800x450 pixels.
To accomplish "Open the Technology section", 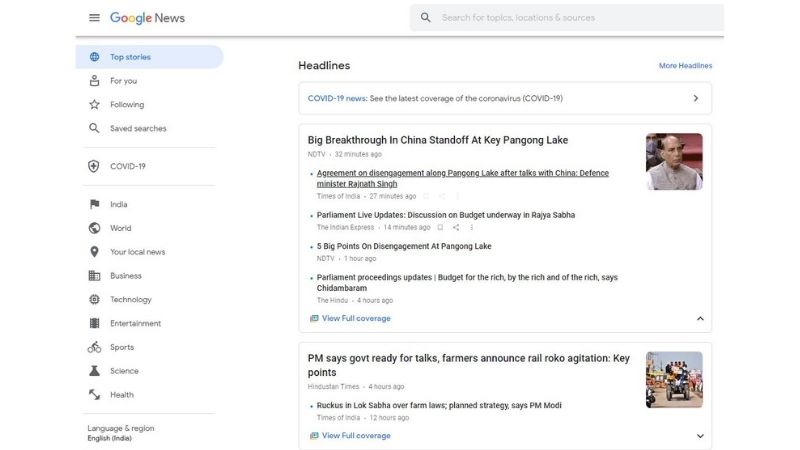I will (131, 299).
